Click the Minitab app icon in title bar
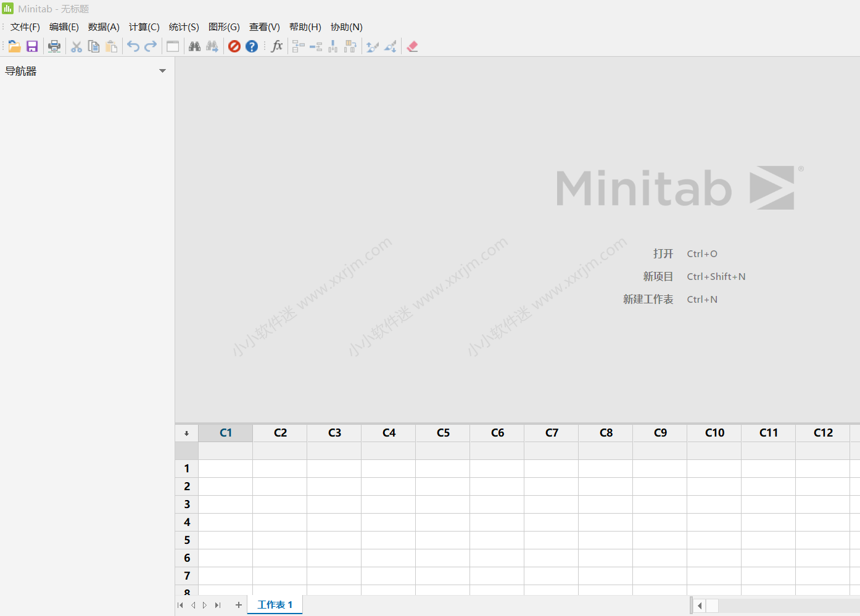The height and width of the screenshot is (616, 860). tap(7, 8)
